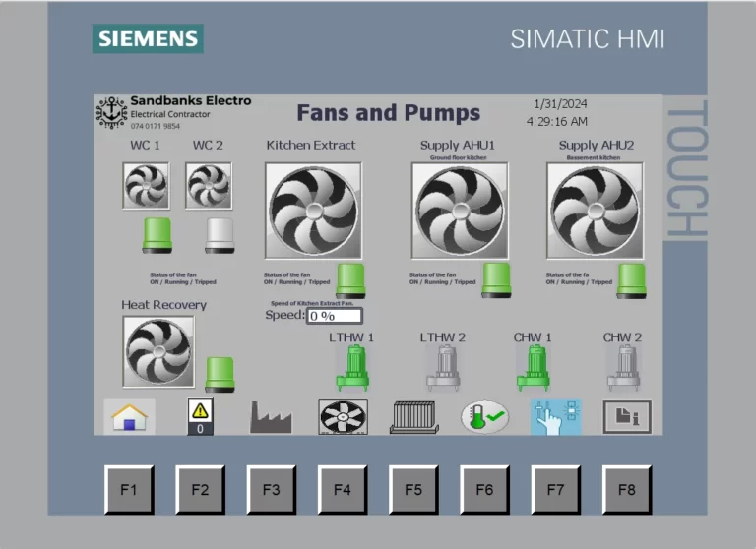This screenshot has height=549, width=756.
Task: Toggle the Supply AHU2 green status lamp
Action: click(632, 280)
